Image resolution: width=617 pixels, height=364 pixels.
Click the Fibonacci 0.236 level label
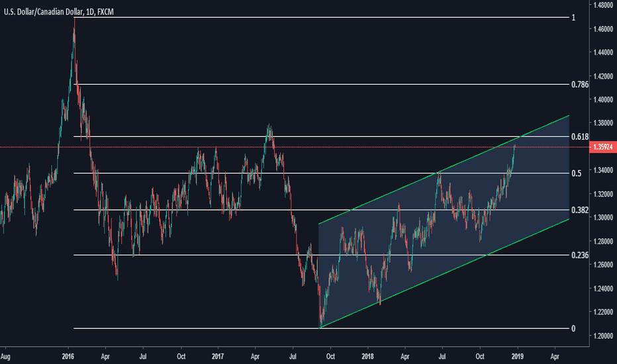[x=580, y=255]
